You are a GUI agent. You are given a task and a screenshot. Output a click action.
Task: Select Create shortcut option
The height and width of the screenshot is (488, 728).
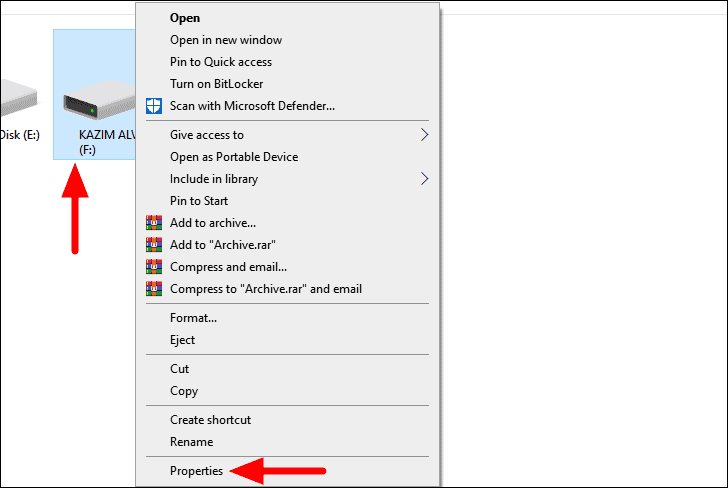pos(210,420)
